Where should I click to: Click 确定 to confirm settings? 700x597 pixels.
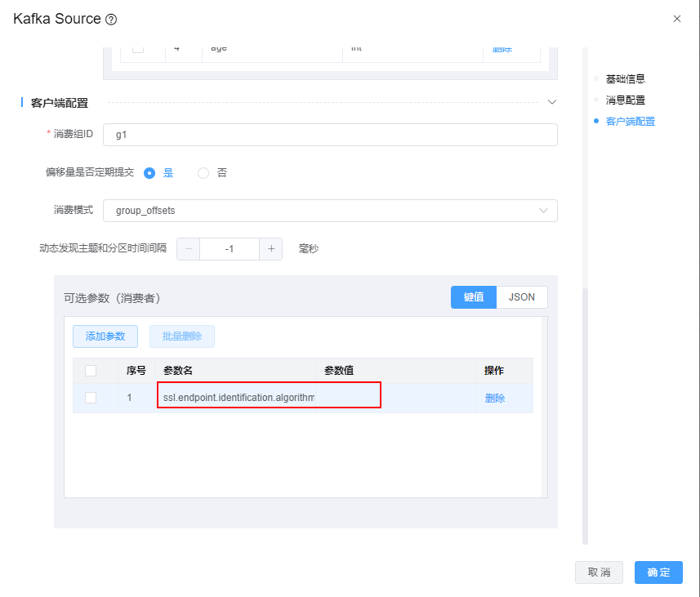[658, 572]
